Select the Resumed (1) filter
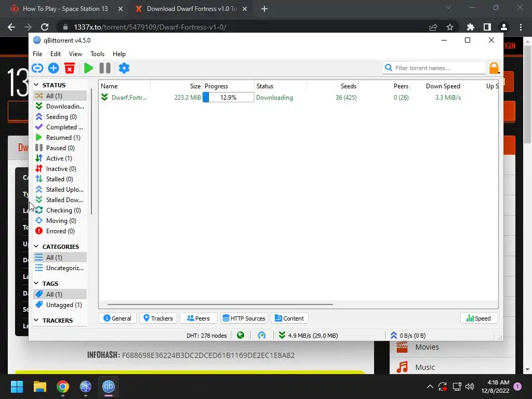This screenshot has height=399, width=532. point(60,137)
